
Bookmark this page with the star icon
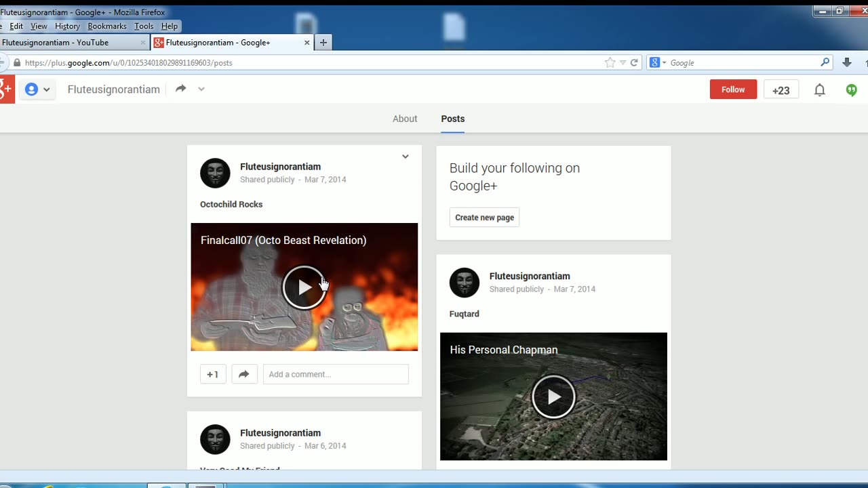coord(610,62)
